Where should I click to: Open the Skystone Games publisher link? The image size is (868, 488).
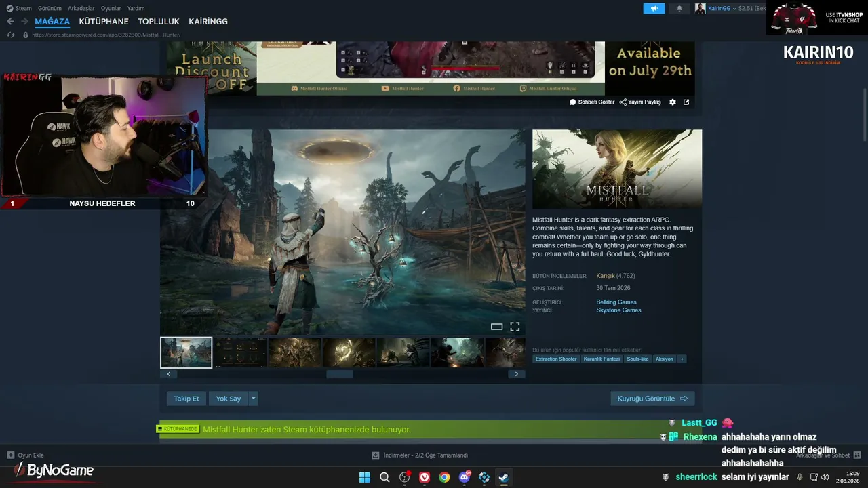click(618, 310)
